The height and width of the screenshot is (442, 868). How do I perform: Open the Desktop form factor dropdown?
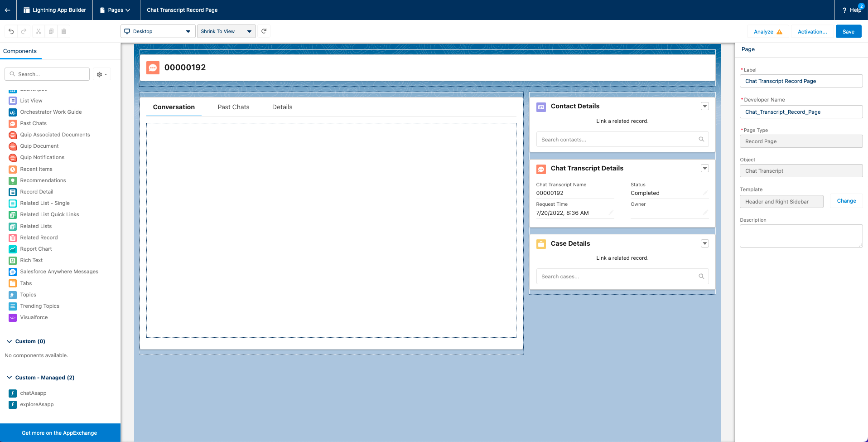158,31
